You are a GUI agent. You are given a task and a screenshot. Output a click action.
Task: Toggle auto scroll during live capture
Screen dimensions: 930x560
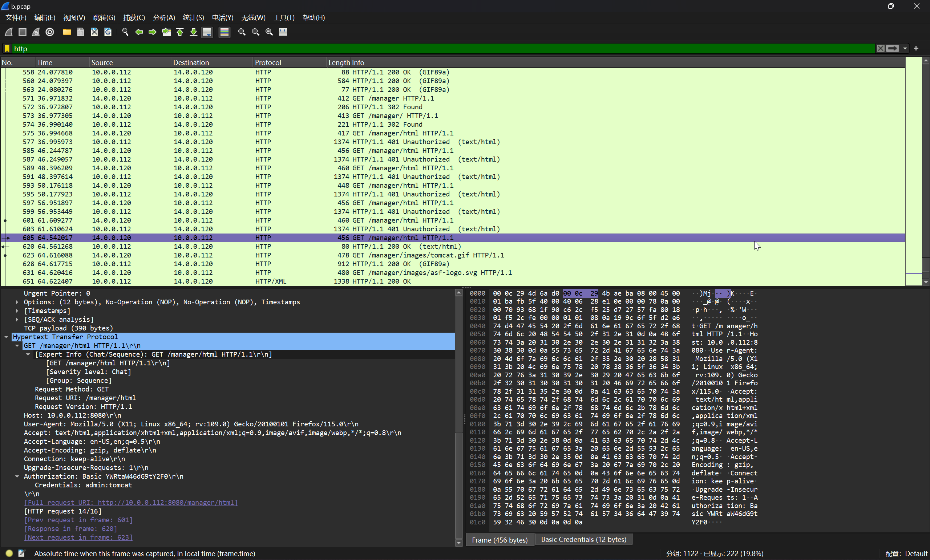(207, 32)
